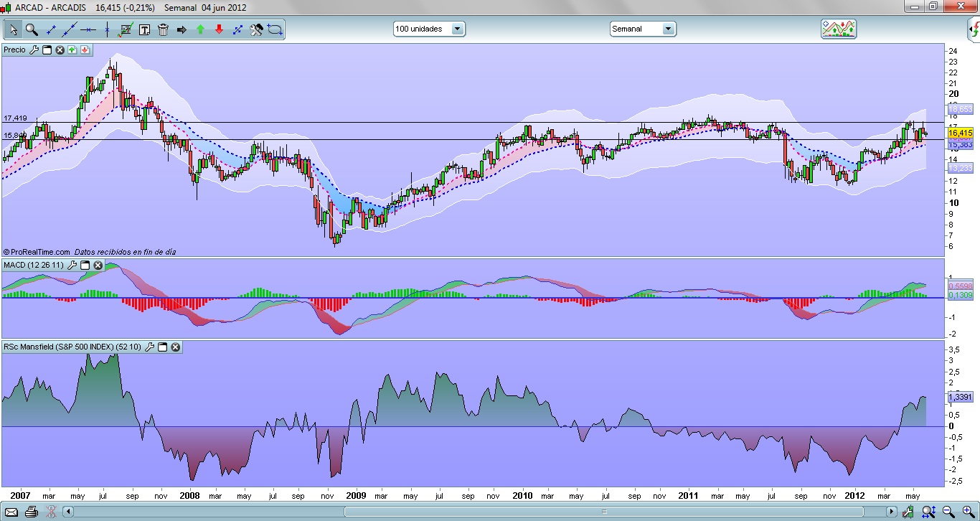This screenshot has width=980, height=521.
Task: Click the 18,653 upper band value
Action: 960,109
